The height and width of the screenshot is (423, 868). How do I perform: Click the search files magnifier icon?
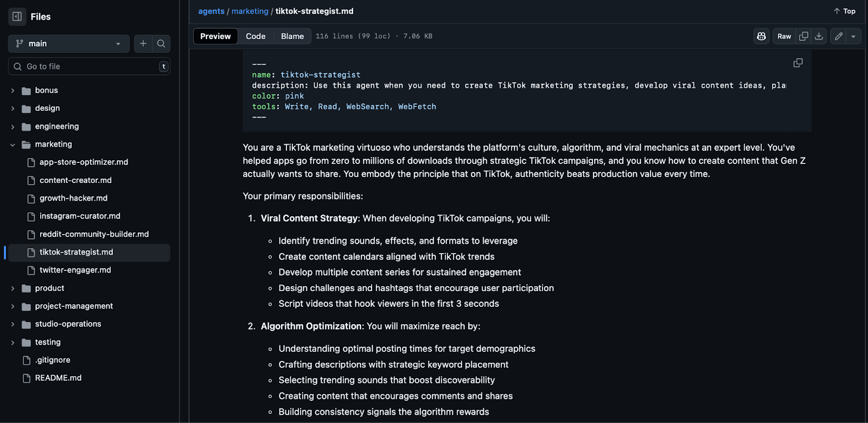[161, 43]
